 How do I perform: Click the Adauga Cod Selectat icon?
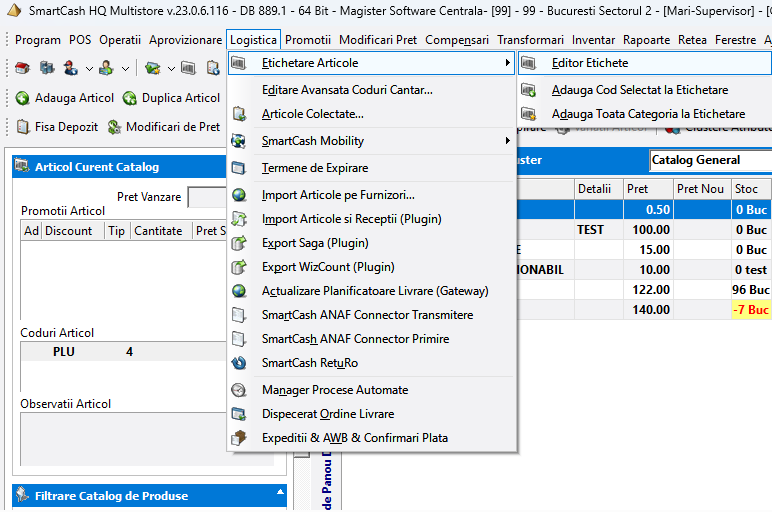pyautogui.click(x=528, y=90)
